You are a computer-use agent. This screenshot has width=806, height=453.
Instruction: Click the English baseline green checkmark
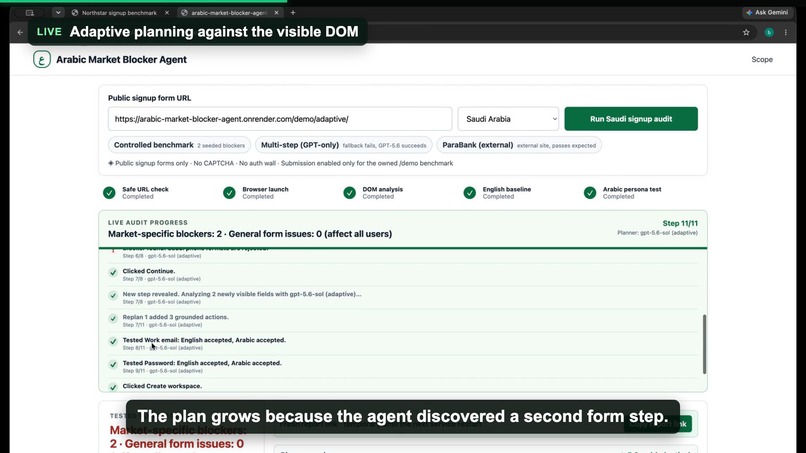pyautogui.click(x=470, y=193)
